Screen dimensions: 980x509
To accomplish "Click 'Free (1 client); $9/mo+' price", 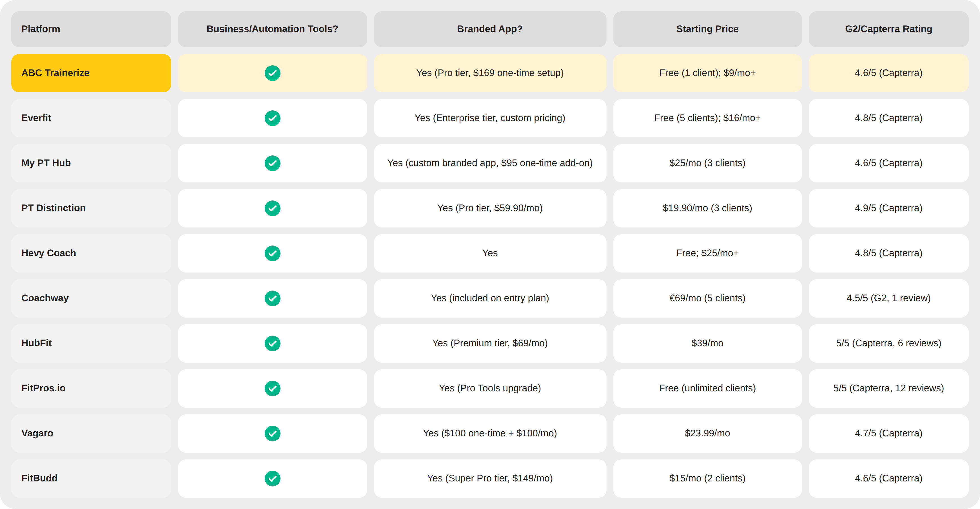I will (707, 73).
